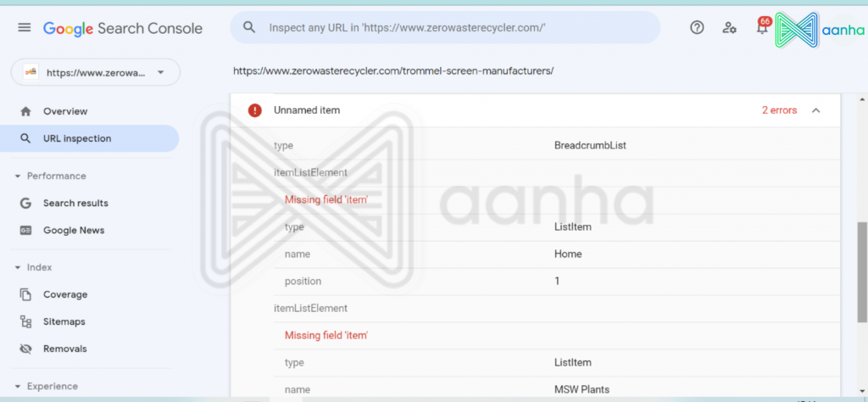Click the search magnifier icon in URL bar
The width and height of the screenshot is (868, 402).
pos(249,27)
